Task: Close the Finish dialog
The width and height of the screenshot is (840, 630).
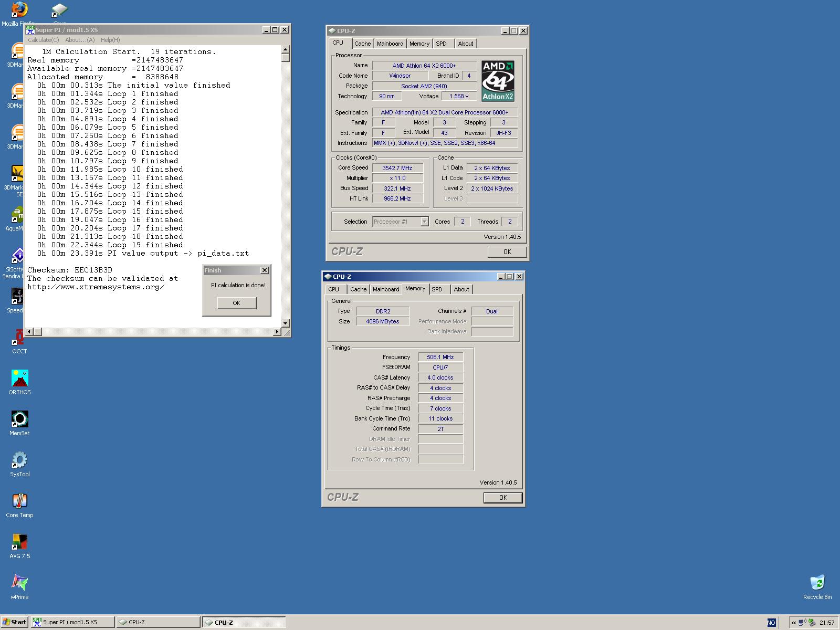Action: pyautogui.click(x=265, y=270)
